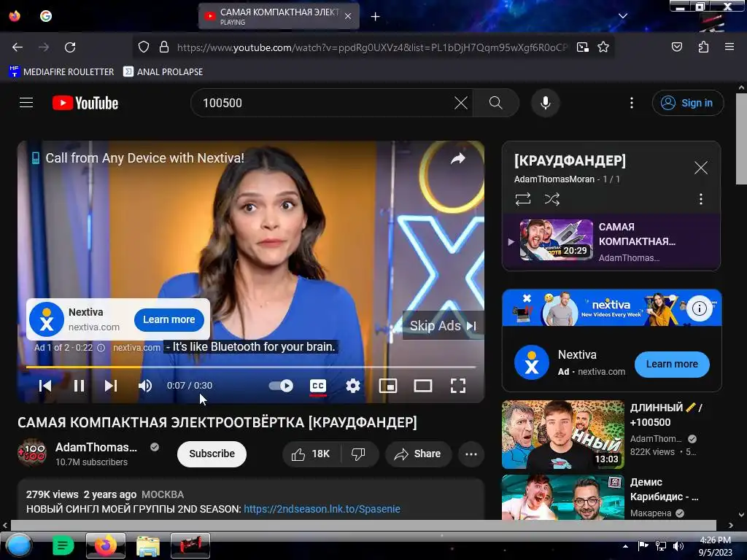Go back in browser
This screenshot has height=560, width=747.
(x=18, y=47)
